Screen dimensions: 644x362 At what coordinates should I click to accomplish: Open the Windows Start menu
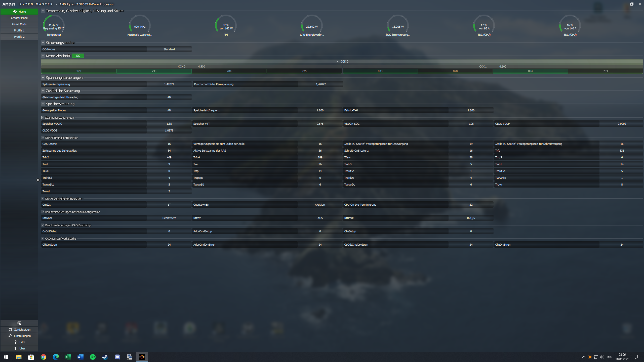6,357
